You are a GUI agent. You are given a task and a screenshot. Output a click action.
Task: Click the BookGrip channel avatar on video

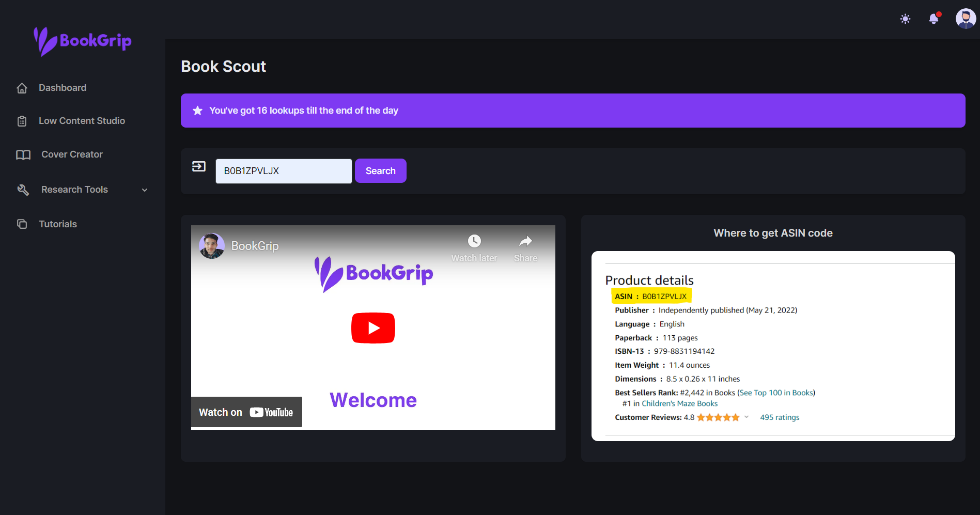(x=212, y=246)
